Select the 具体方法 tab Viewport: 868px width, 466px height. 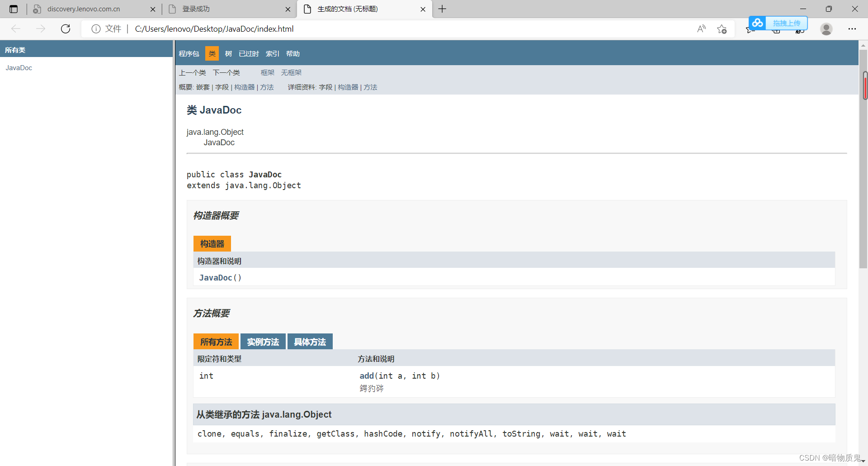310,342
